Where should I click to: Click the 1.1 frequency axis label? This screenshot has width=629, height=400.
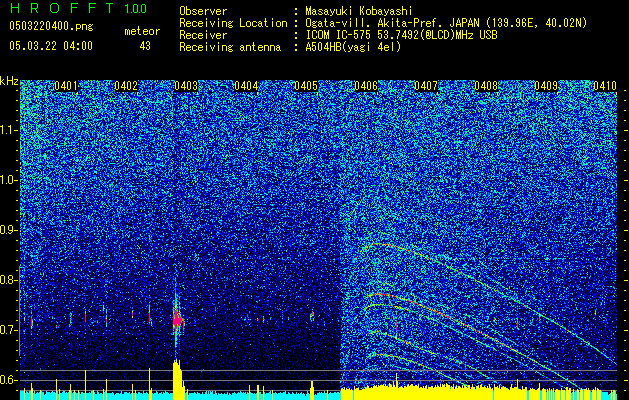8,130
